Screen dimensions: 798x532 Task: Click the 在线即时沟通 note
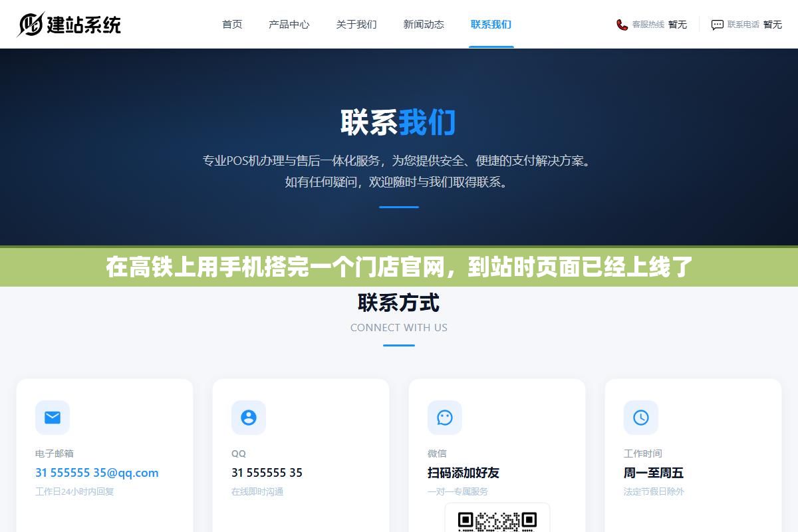point(257,491)
